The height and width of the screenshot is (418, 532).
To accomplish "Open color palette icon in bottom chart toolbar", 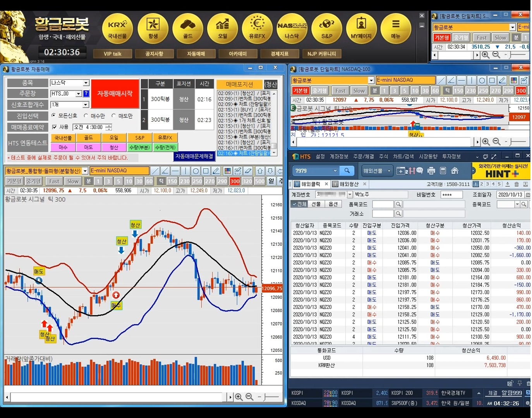I will (x=228, y=171).
